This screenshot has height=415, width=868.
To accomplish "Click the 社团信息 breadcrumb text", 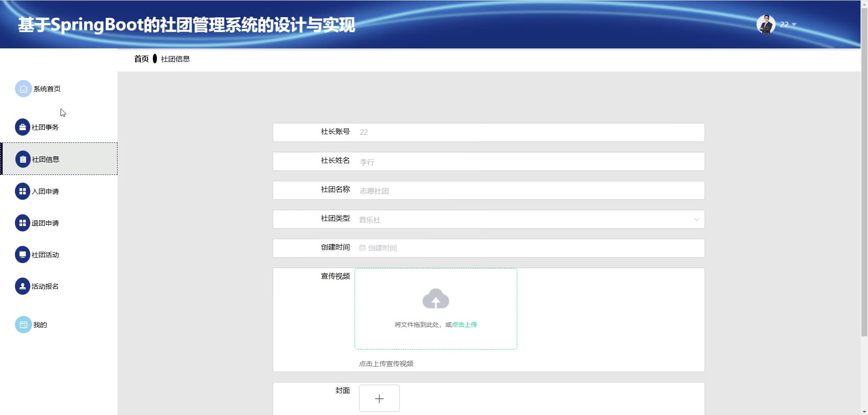I will point(175,59).
